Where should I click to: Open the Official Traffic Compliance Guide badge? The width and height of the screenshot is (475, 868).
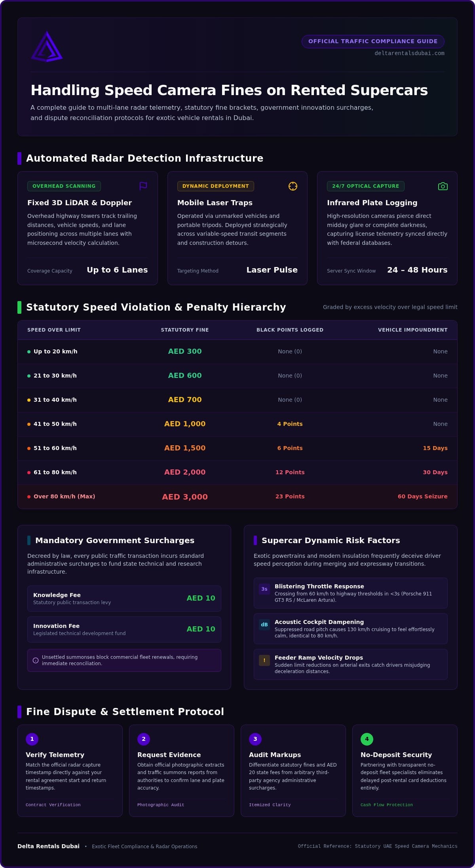[373, 41]
